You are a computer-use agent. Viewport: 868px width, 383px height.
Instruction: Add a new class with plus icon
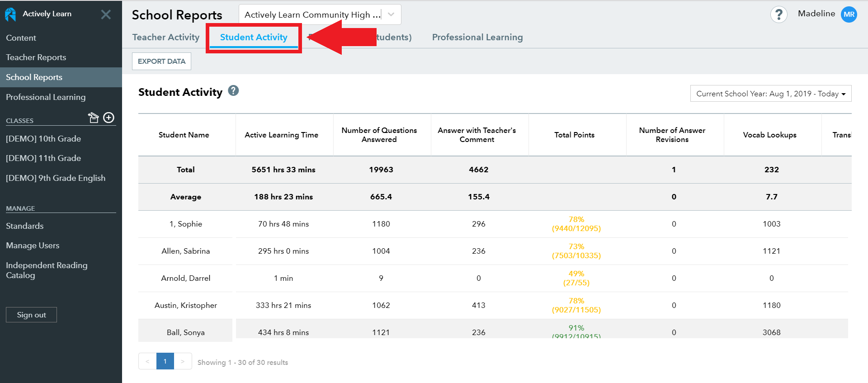[x=109, y=118]
